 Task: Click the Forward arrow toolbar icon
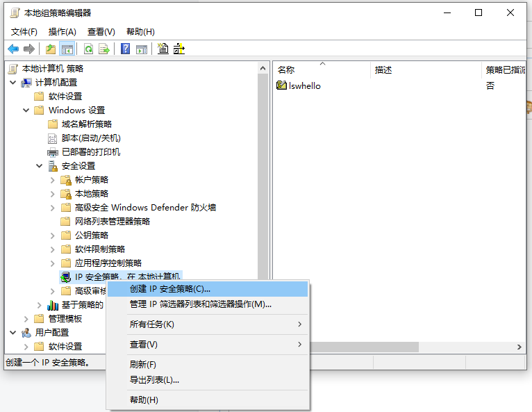[x=29, y=49]
